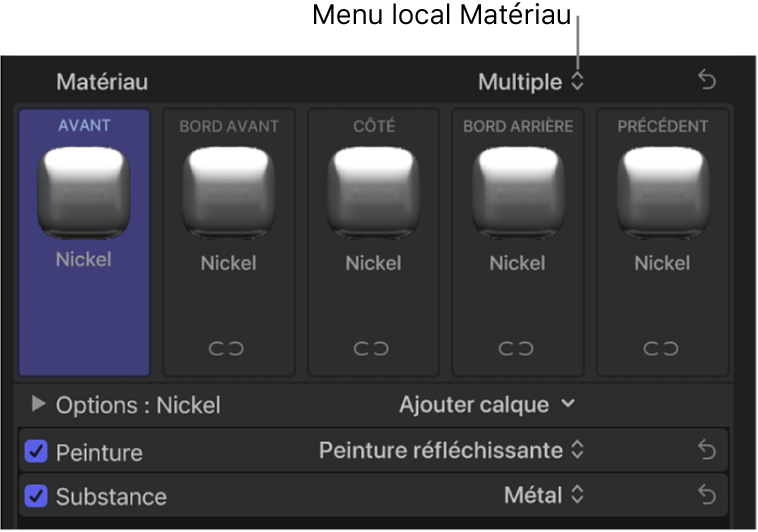Click the link icon under Bord arrière
Screen dimensions: 758x532
click(517, 348)
